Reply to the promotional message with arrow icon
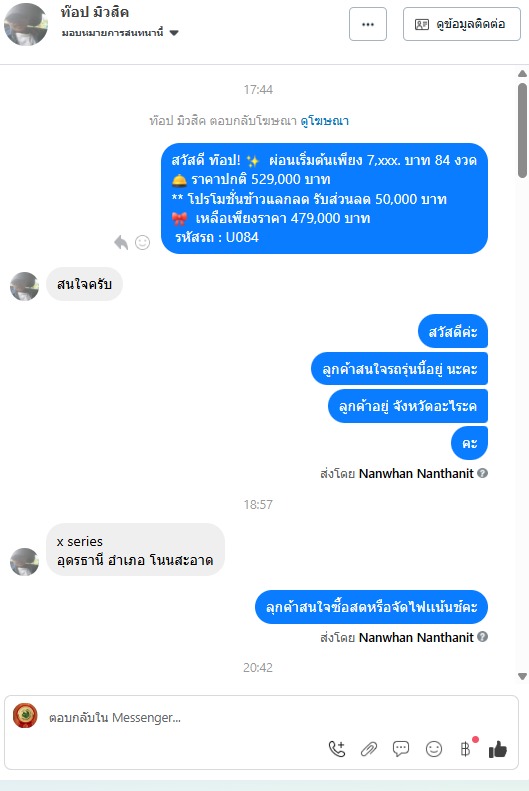This screenshot has height=791, width=529. coord(121,243)
